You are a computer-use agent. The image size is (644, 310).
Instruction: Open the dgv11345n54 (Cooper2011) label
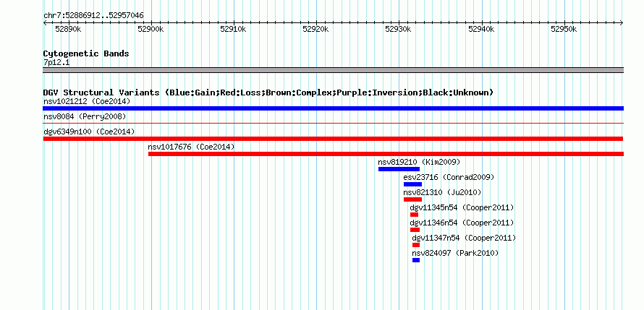click(x=462, y=208)
